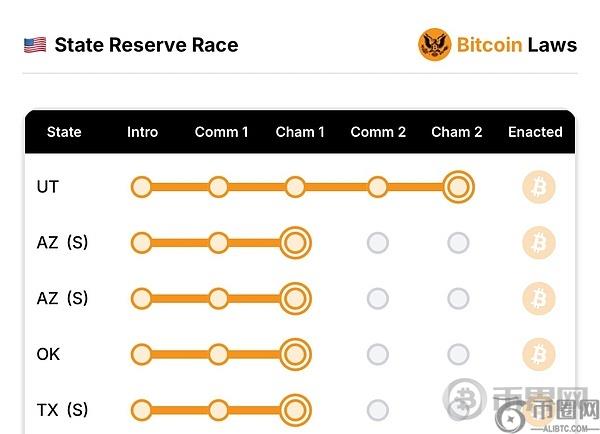
Task: Click the State column header
Action: 64,132
